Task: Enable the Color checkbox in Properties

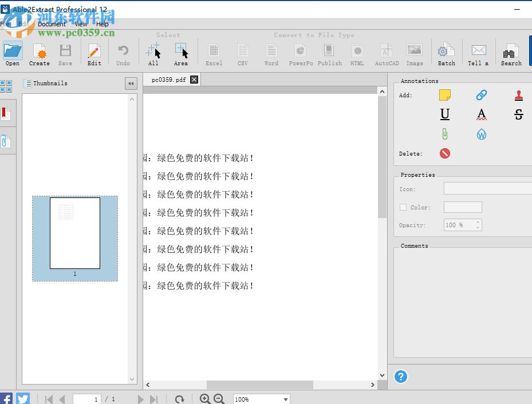Action: coord(403,207)
